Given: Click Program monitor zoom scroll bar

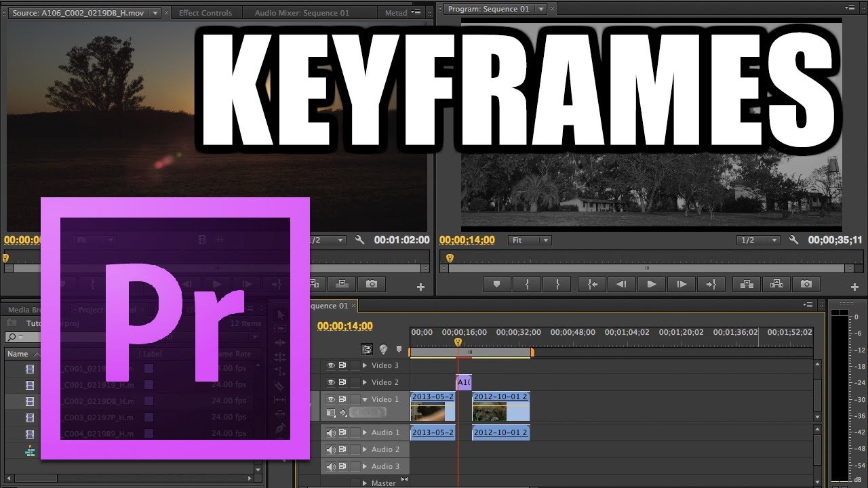Looking at the screenshot, I should pyautogui.click(x=646, y=268).
